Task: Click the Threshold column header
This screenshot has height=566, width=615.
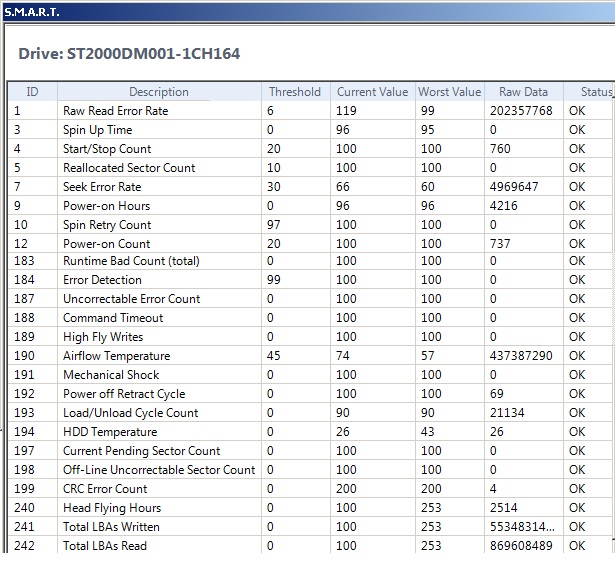Action: click(x=295, y=92)
